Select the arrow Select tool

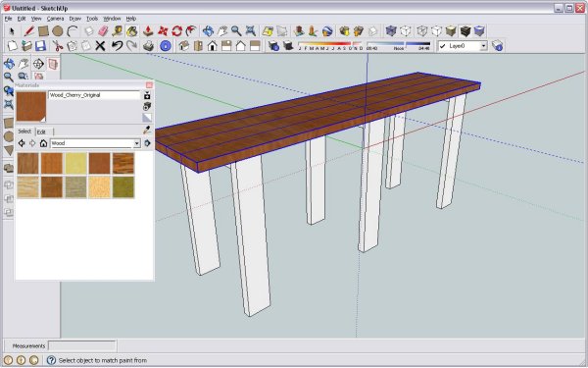click(x=12, y=31)
